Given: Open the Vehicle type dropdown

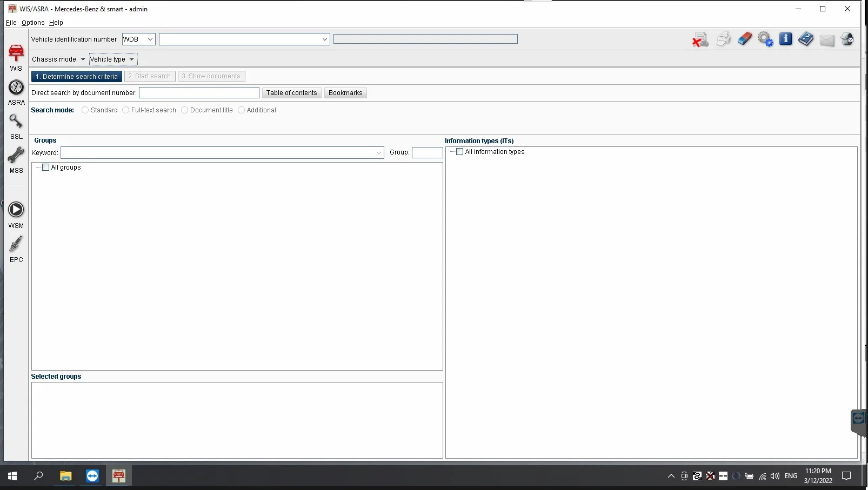Looking at the screenshot, I should [113, 59].
